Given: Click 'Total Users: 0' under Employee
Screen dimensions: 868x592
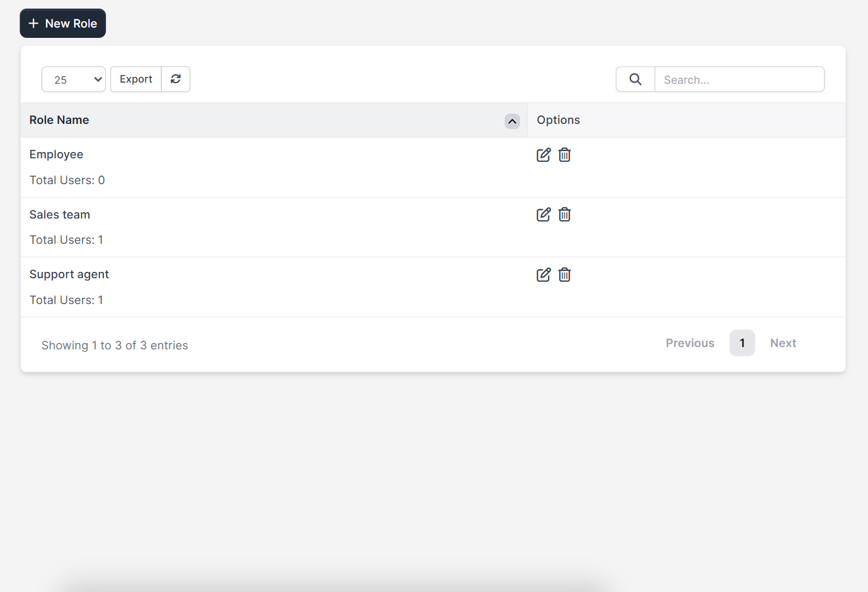Looking at the screenshot, I should pyautogui.click(x=67, y=180).
